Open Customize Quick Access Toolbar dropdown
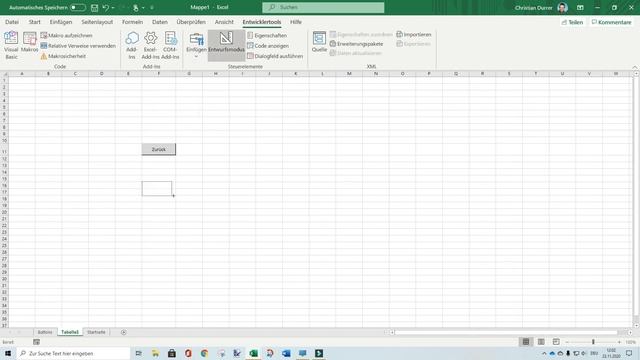The width and height of the screenshot is (640, 360). pos(152,7)
